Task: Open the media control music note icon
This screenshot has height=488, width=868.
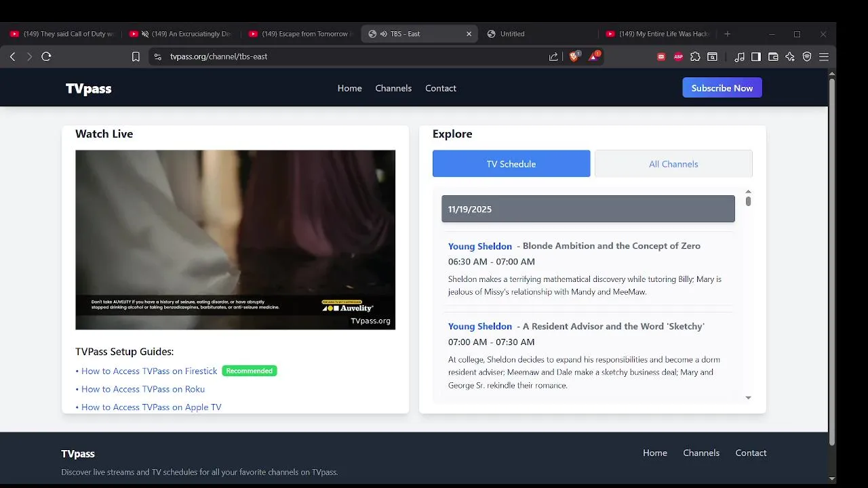Action: pyautogui.click(x=739, y=57)
